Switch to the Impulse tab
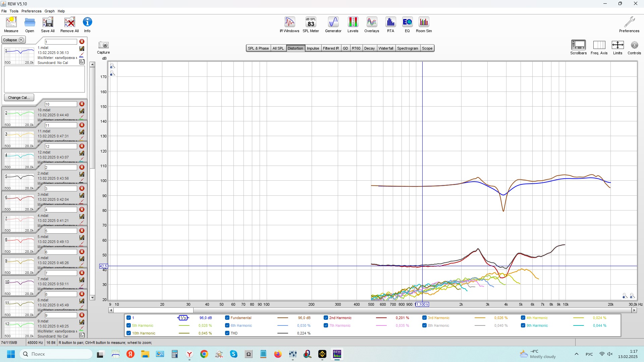Image resolution: width=644 pixels, height=362 pixels. tap(313, 48)
